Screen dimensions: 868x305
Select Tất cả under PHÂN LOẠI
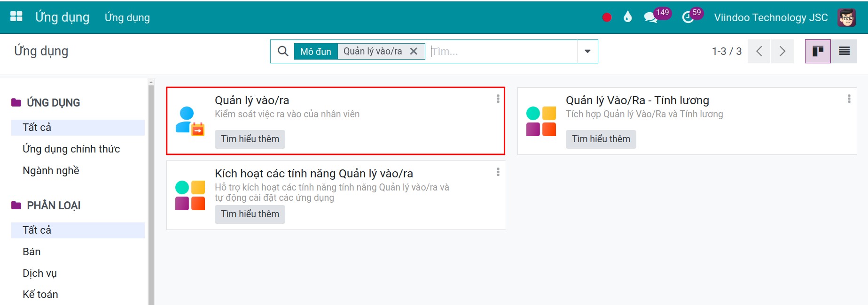[x=78, y=230]
